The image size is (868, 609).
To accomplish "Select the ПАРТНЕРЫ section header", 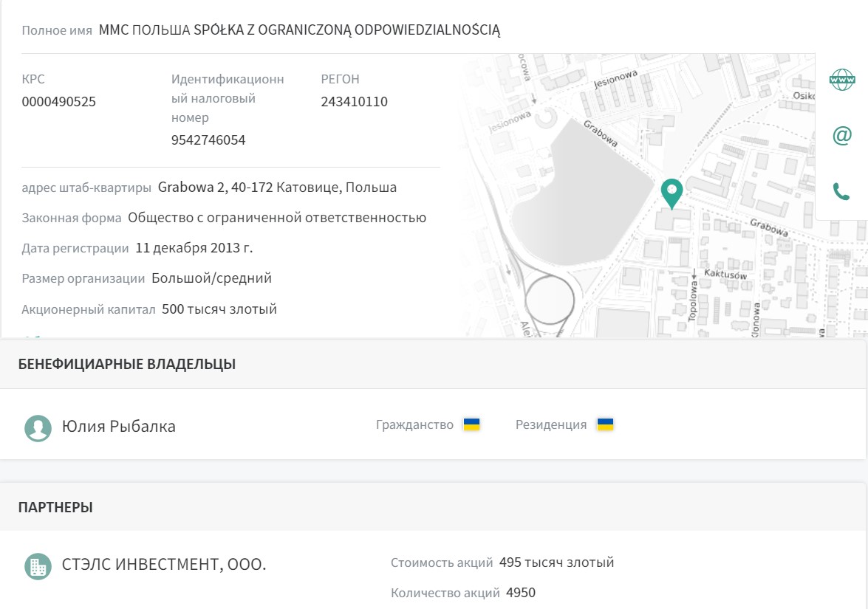I will pos(55,507).
